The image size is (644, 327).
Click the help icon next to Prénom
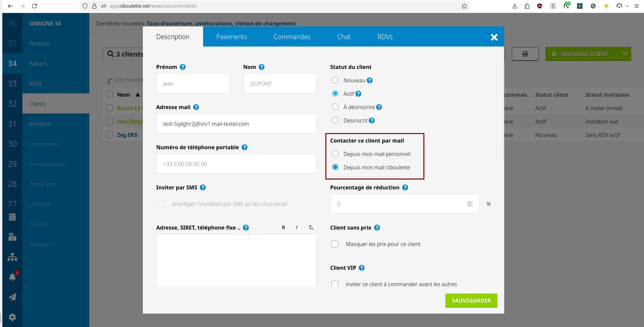183,67
